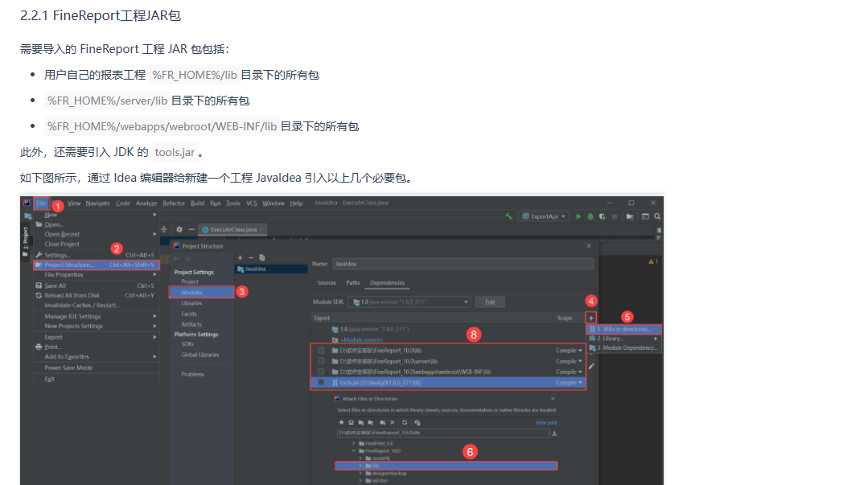Click the Desktop directory icon in Attach dialog
The width and height of the screenshot is (868, 485).
351,422
